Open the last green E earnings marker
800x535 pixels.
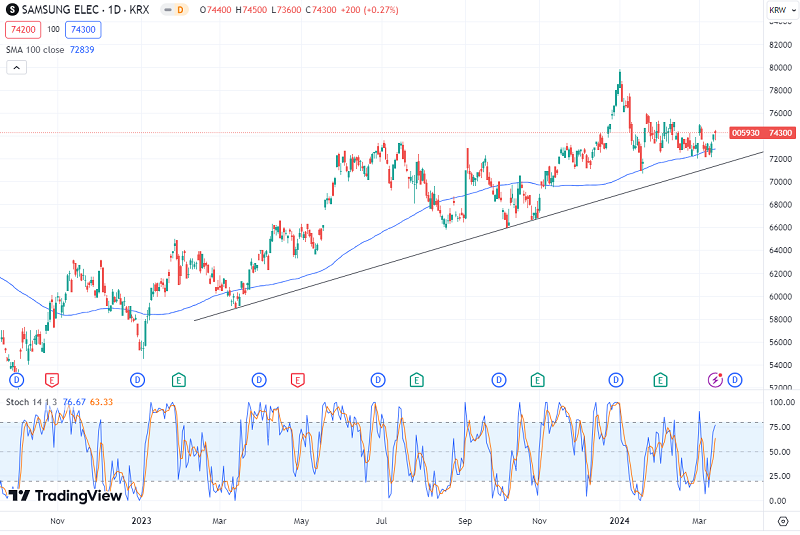click(660, 380)
